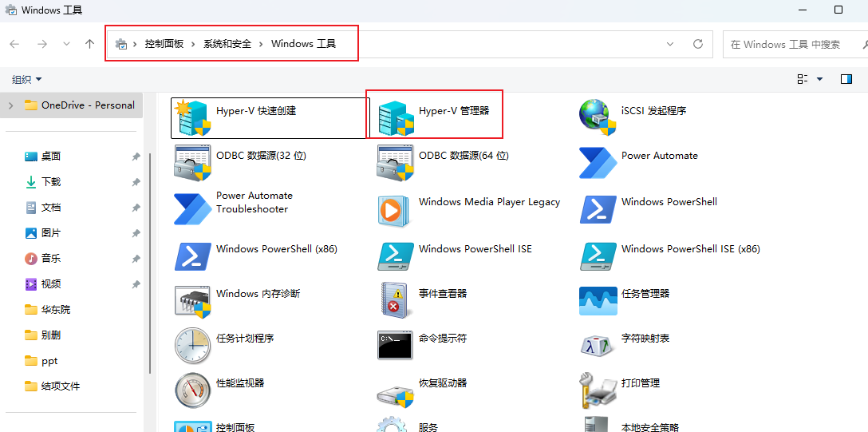Open Hyper-V 快速创建 icon
The image size is (868, 432).
(x=191, y=118)
